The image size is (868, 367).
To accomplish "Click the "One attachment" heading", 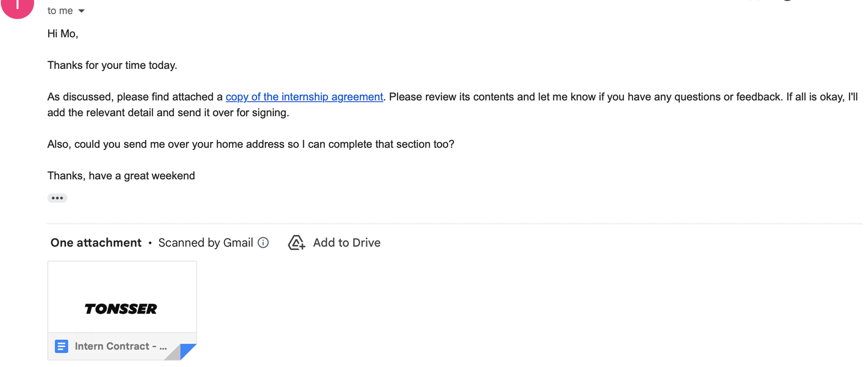I will pyautogui.click(x=95, y=243).
